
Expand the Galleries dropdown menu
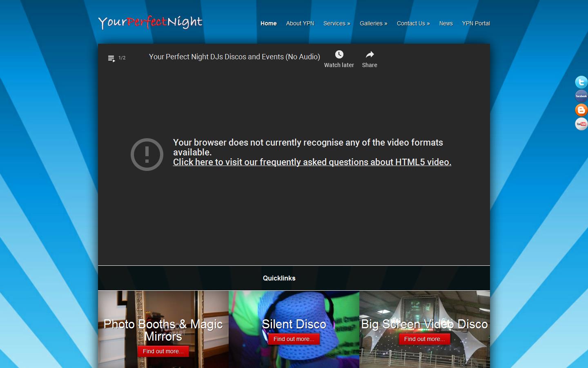(x=373, y=23)
